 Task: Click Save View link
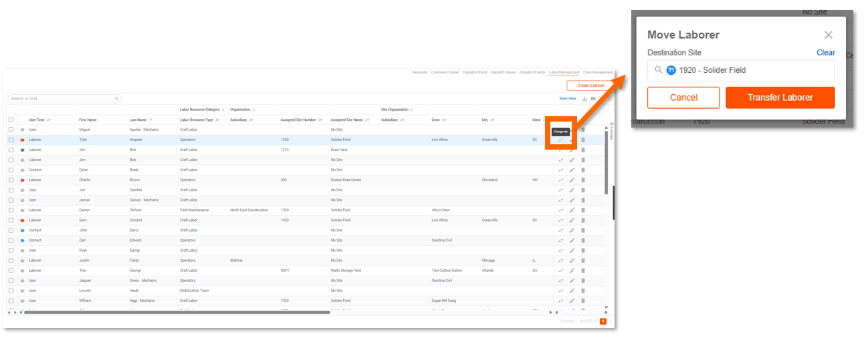(x=568, y=98)
